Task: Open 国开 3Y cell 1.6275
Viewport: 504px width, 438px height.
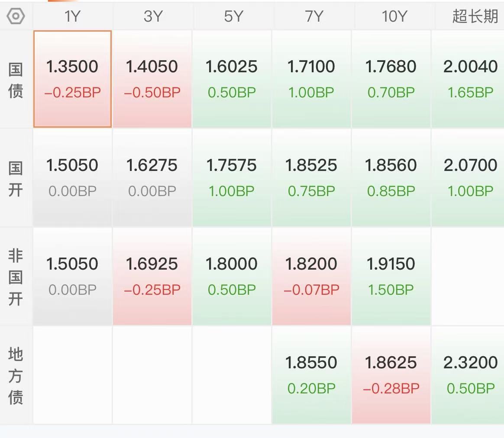Action: 152,177
